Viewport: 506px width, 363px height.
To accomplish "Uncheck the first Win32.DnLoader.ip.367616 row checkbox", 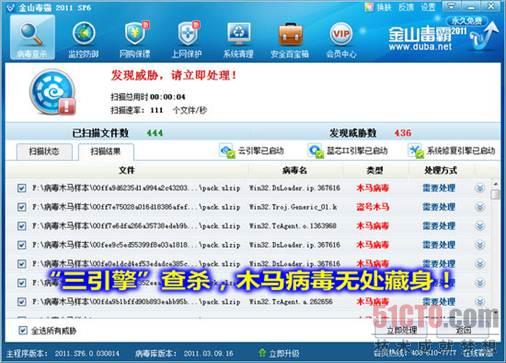I will pyautogui.click(x=22, y=188).
